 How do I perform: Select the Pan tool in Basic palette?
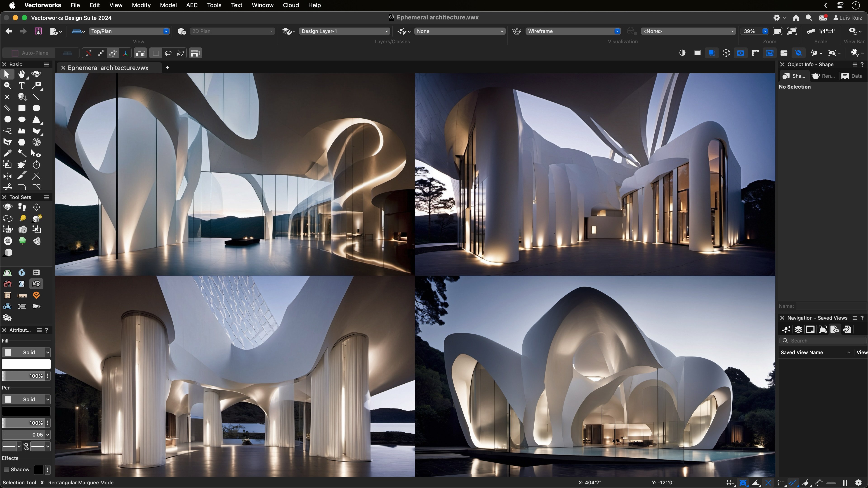(x=22, y=74)
